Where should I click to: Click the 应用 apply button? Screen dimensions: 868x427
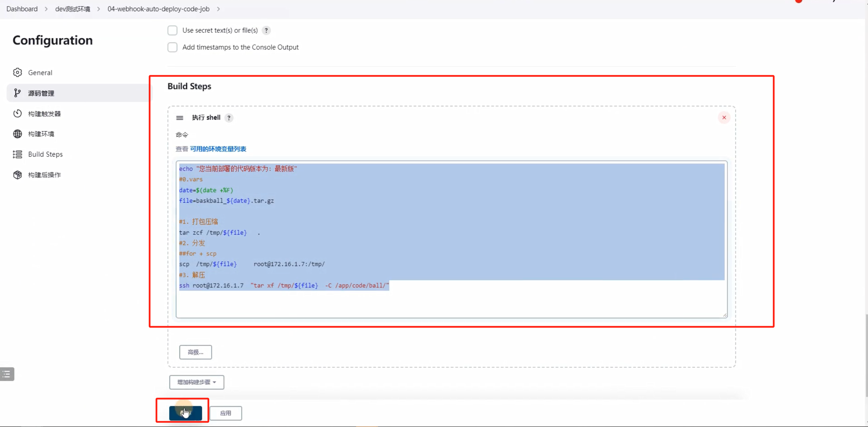(225, 413)
